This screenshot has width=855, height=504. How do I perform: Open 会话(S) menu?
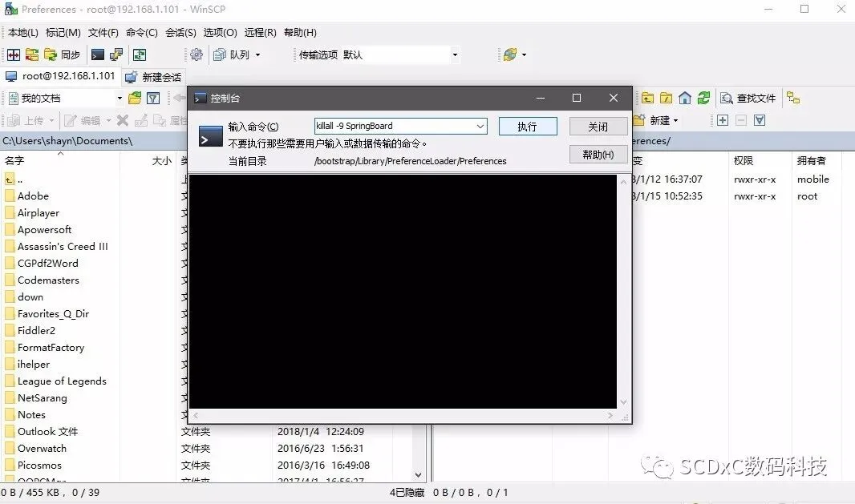pyautogui.click(x=180, y=33)
